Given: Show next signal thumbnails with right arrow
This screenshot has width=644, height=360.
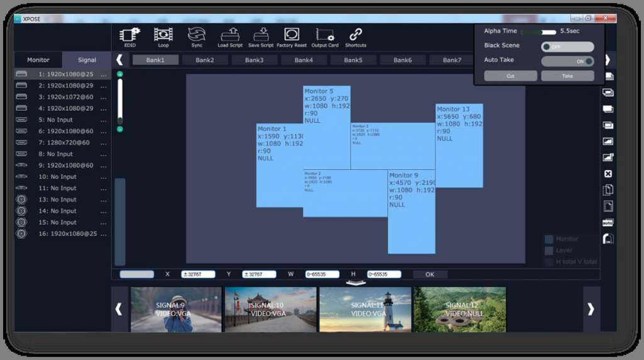Looking at the screenshot, I should [591, 309].
